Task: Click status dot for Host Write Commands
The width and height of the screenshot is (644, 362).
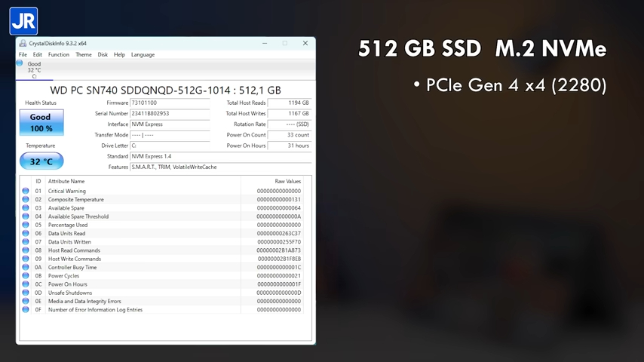Action: [26, 259]
